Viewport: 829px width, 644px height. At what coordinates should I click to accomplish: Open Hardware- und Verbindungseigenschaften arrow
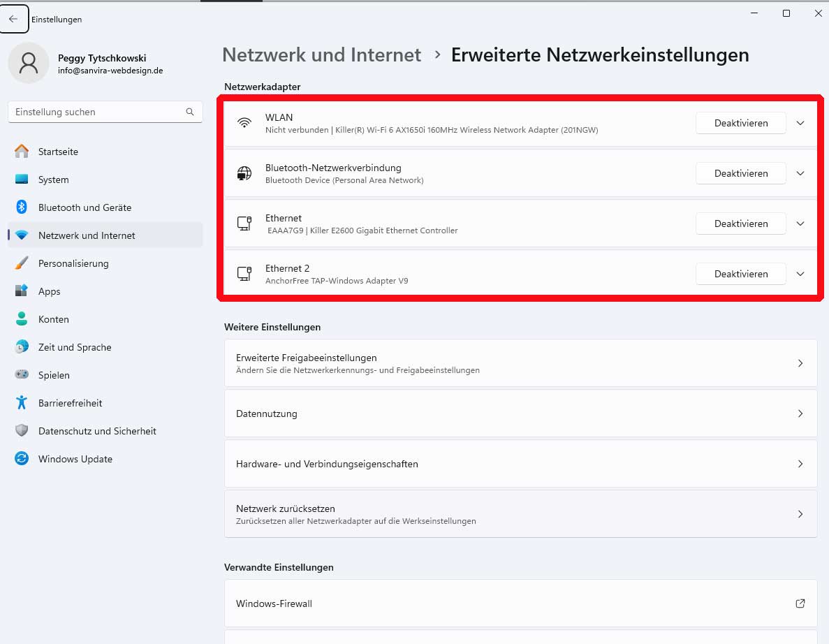pos(800,464)
